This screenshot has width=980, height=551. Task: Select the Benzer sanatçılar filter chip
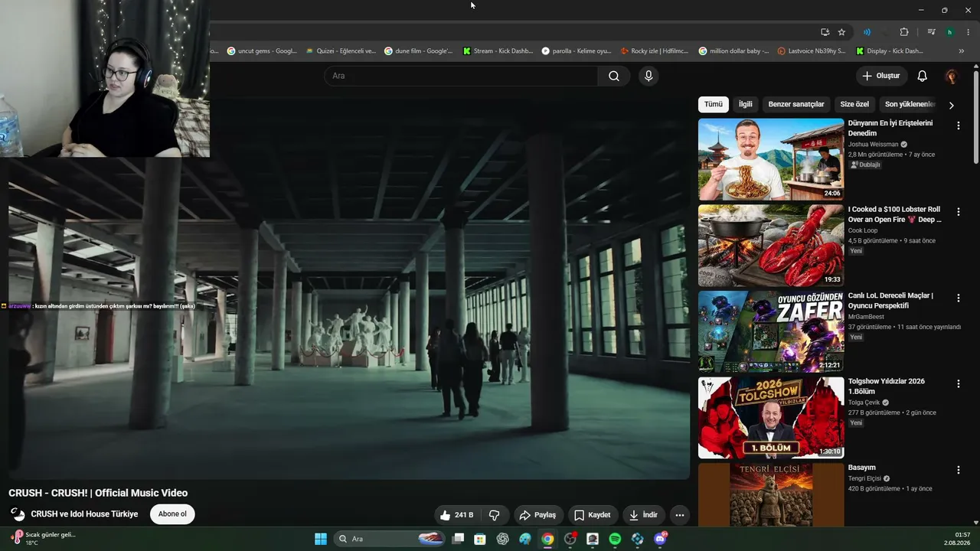(796, 104)
